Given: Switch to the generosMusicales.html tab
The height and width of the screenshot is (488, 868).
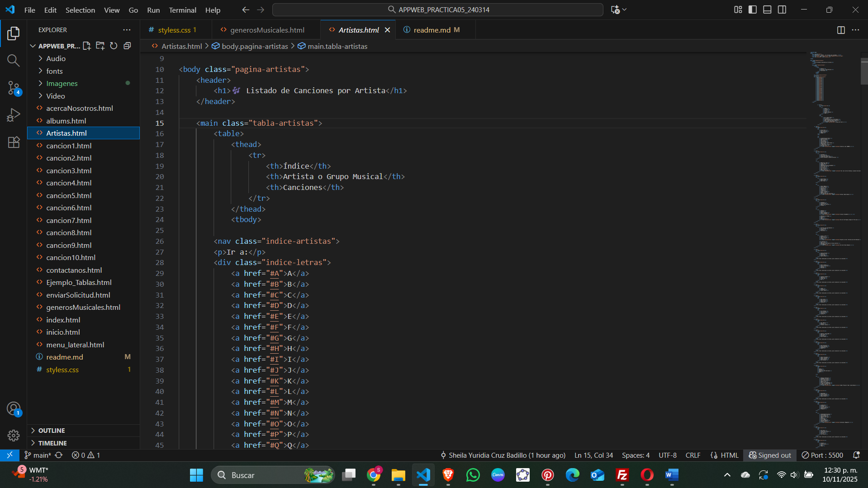Looking at the screenshot, I should point(267,30).
